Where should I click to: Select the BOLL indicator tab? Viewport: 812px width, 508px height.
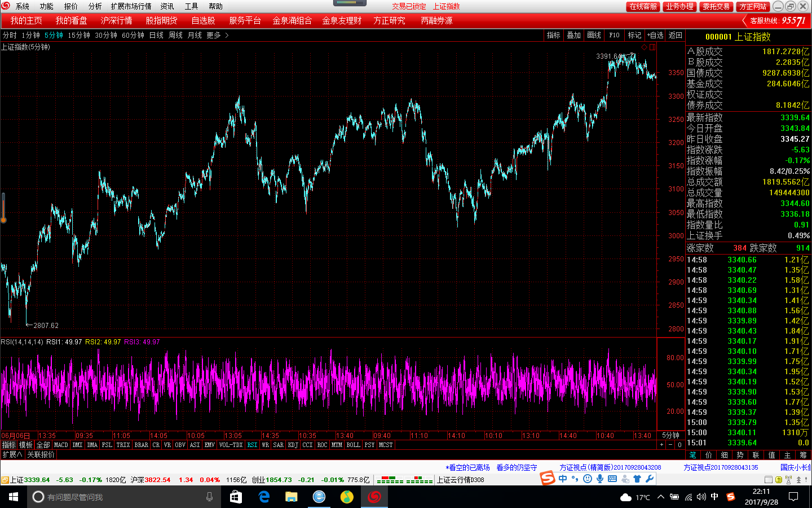point(353,445)
